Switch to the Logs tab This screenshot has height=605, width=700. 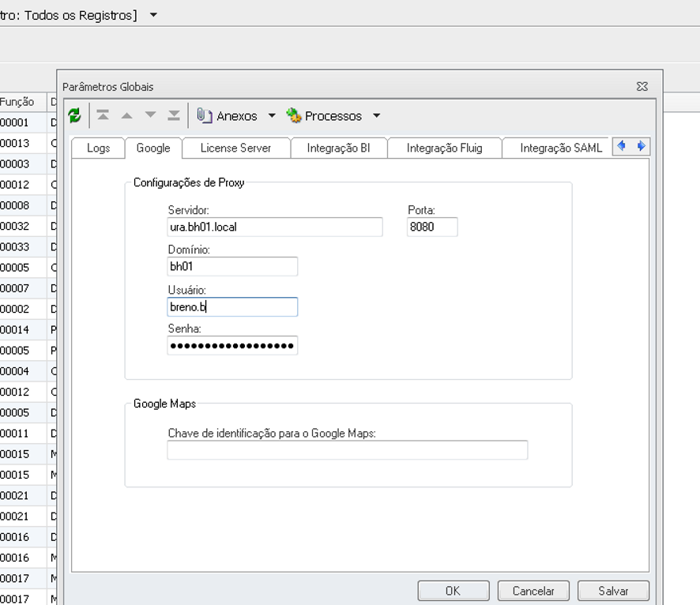(98, 148)
